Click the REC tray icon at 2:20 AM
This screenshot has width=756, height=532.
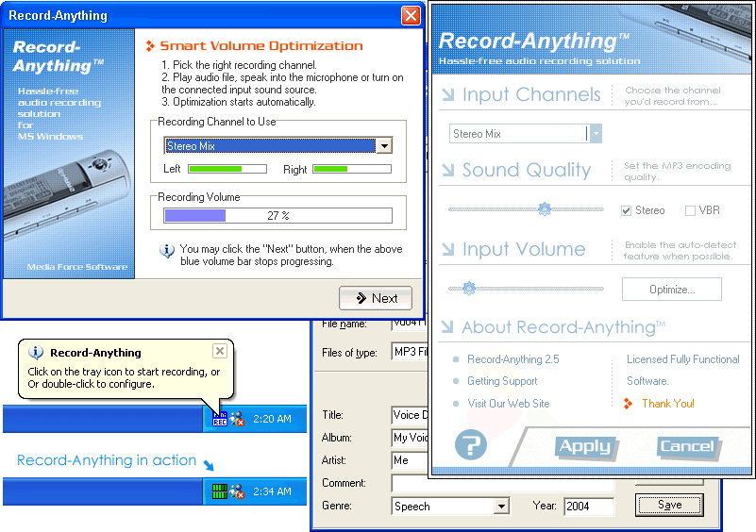coord(220,419)
